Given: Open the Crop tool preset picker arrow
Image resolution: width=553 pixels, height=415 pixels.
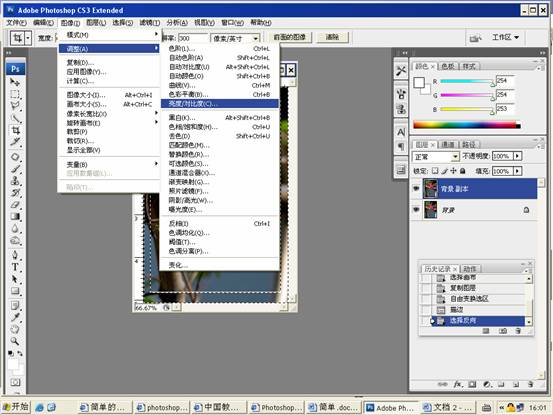Looking at the screenshot, I should point(28,38).
